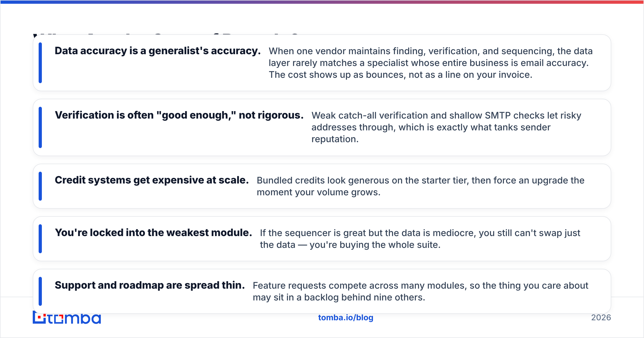Click the blue bar on Verification card

point(40,127)
